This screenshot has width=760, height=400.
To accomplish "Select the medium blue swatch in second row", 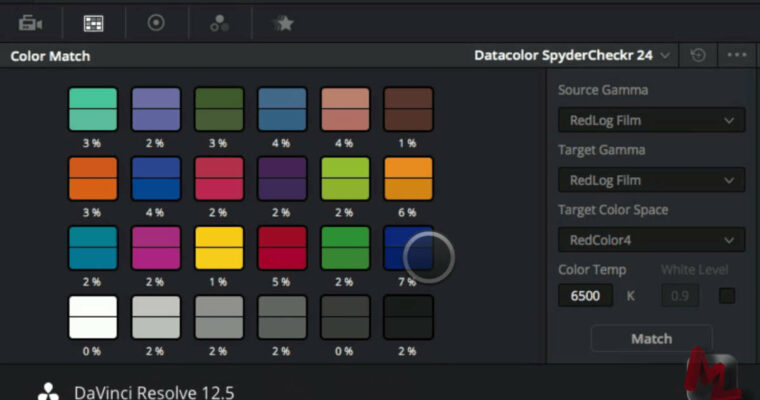I will click(156, 178).
